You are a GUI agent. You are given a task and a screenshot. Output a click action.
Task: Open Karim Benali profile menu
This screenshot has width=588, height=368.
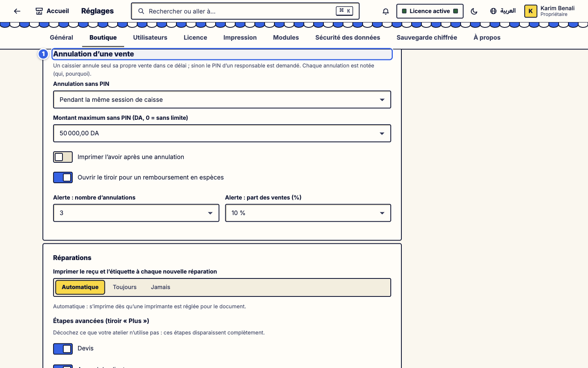point(550,11)
